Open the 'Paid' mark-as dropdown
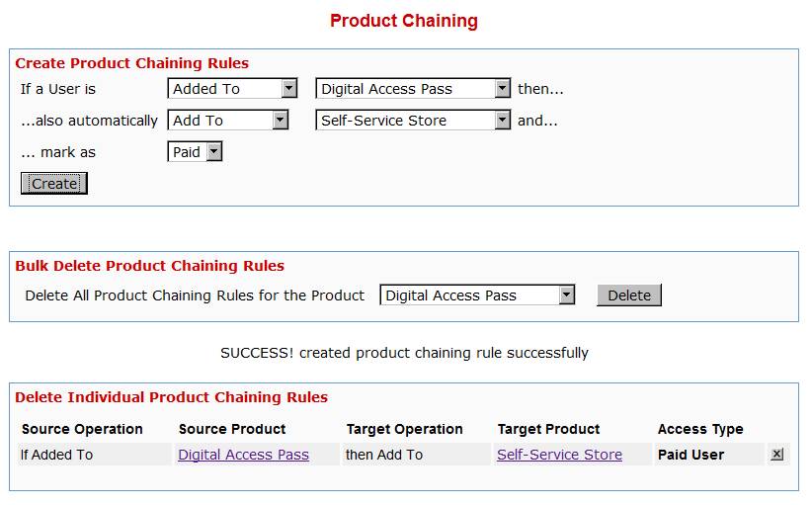The width and height of the screenshot is (812, 505). click(196, 152)
